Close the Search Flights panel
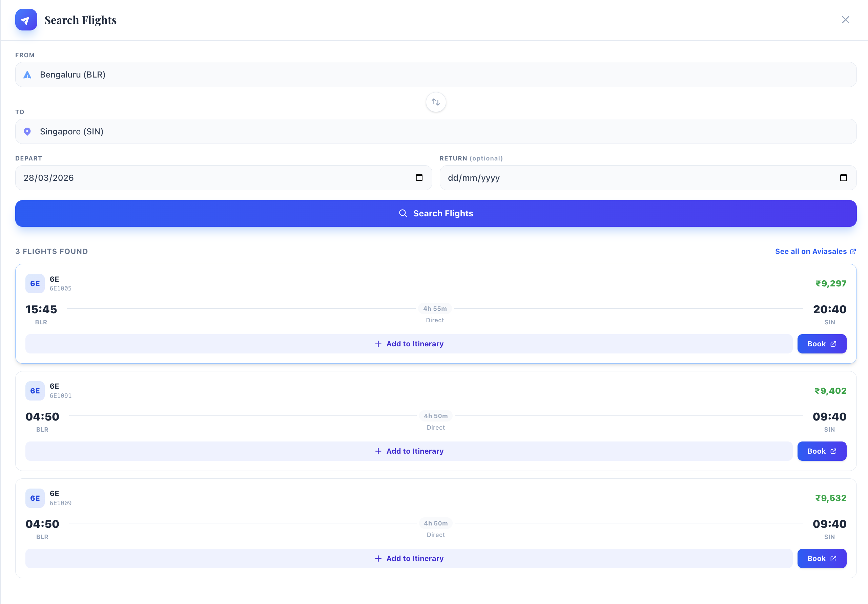This screenshot has height=604, width=868. 845,20
